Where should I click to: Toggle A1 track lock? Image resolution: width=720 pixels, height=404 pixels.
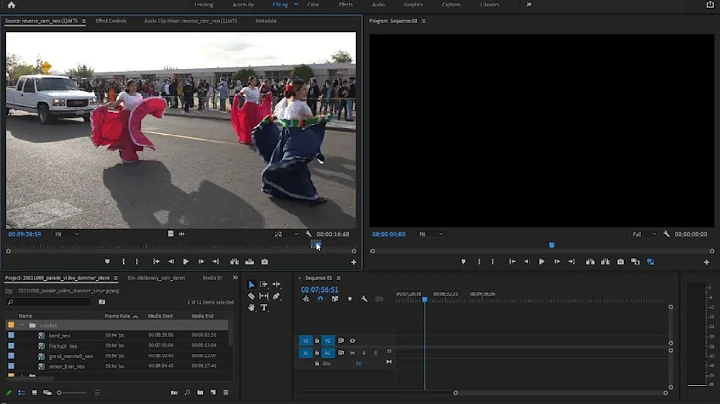[x=317, y=353]
